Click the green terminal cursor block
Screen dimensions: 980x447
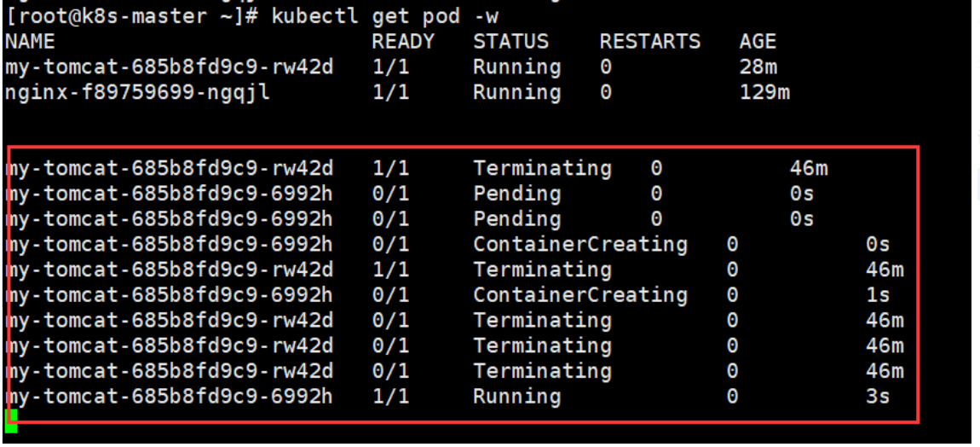click(10, 421)
